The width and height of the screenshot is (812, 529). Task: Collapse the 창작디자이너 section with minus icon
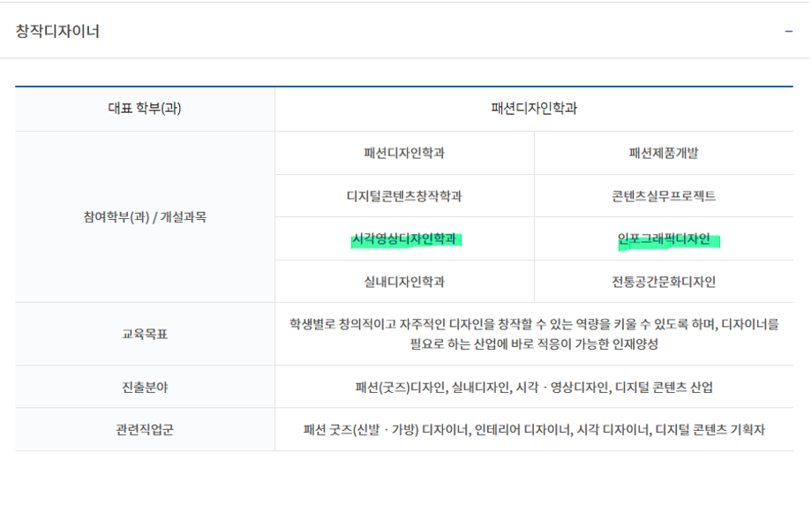click(788, 32)
